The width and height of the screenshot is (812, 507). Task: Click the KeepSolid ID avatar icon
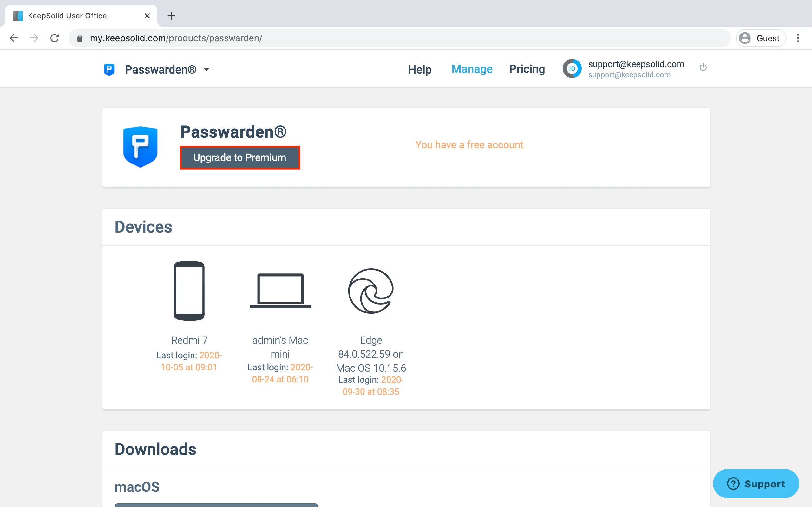coord(572,69)
